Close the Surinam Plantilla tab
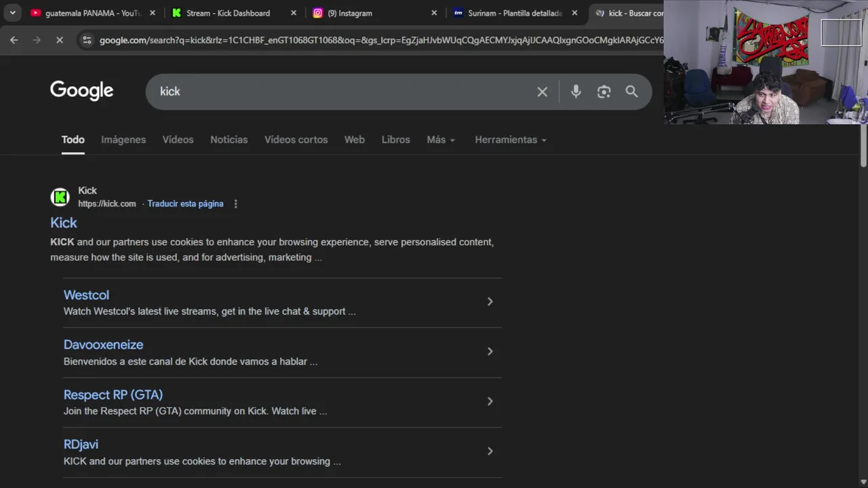Screen dimensions: 868x488 574,13
